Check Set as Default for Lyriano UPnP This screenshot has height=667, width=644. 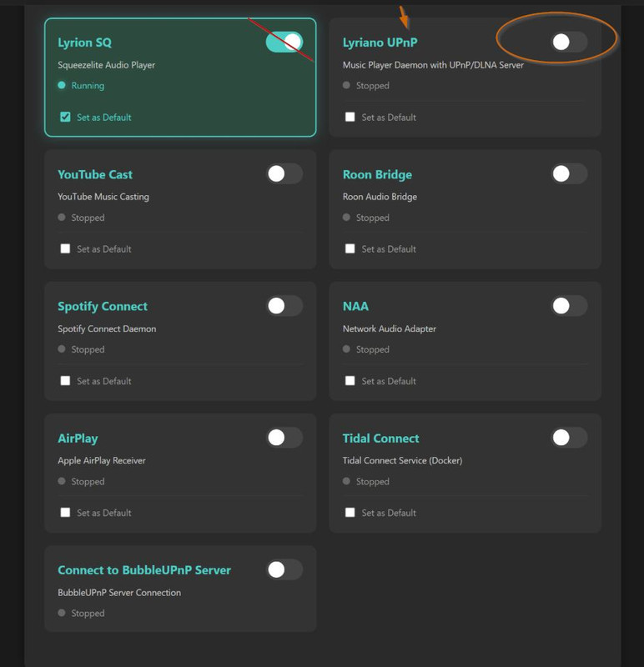click(x=350, y=117)
